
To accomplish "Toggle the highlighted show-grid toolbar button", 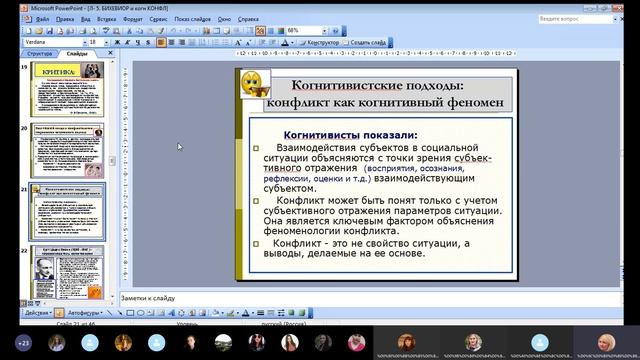I will 260,31.
